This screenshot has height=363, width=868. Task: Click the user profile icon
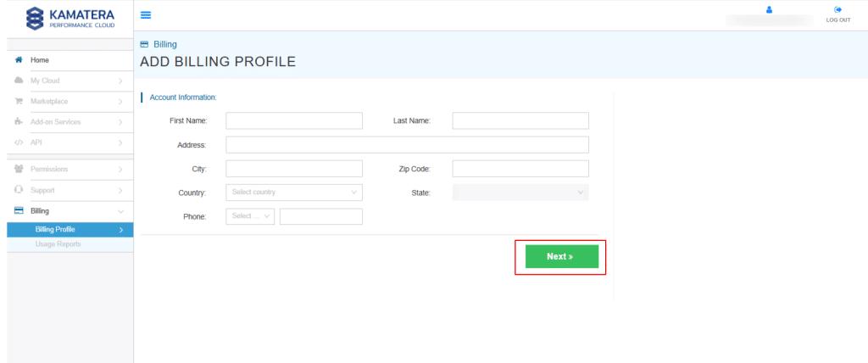coord(769,9)
